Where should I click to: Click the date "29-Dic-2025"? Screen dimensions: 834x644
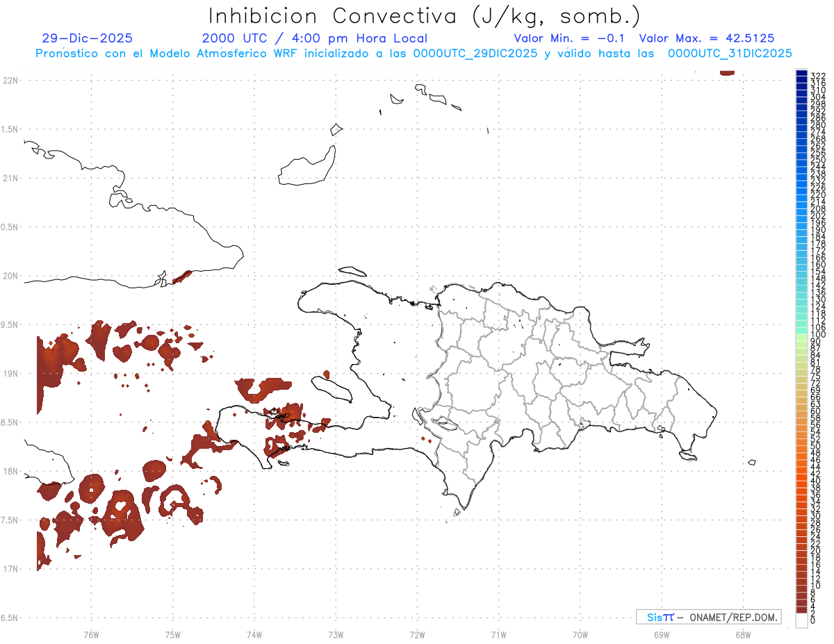click(87, 38)
